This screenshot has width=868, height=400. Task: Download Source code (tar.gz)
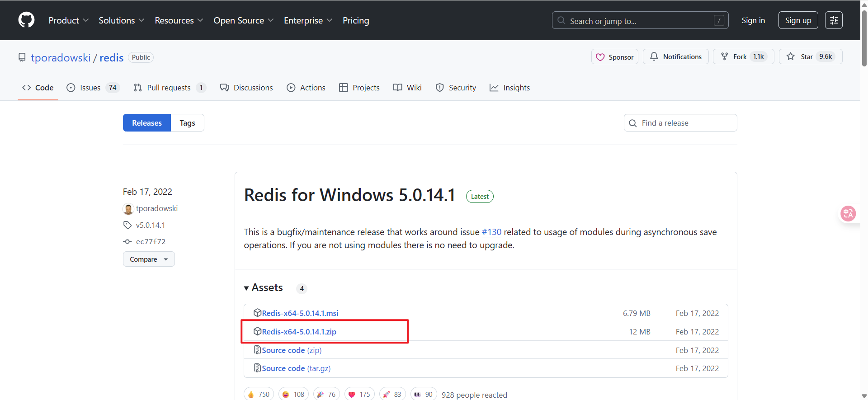[296, 368]
